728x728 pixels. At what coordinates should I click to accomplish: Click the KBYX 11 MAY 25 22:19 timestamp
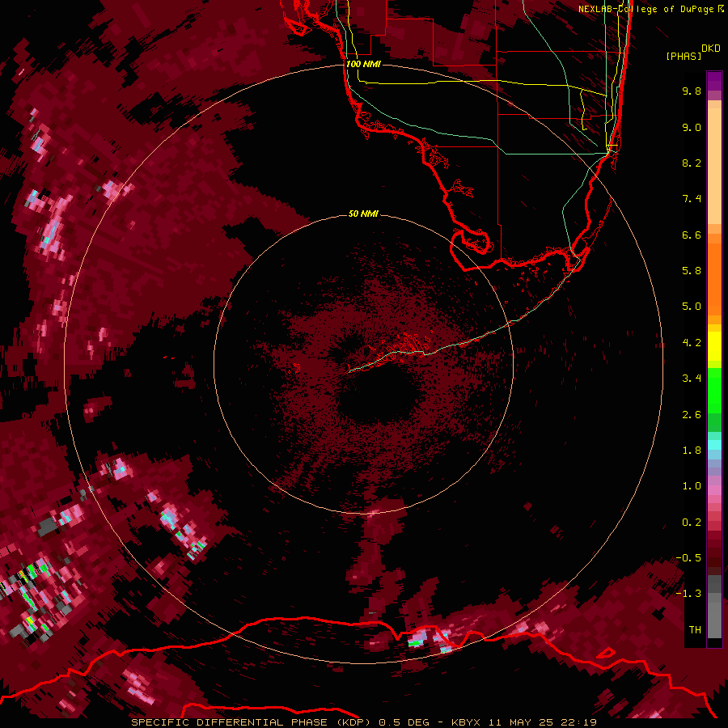[523, 722]
